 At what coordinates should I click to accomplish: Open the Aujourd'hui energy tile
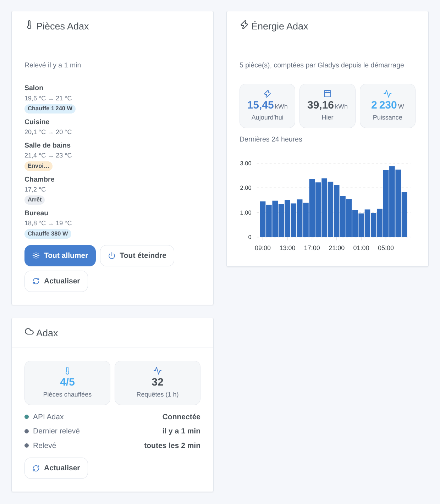tap(267, 106)
